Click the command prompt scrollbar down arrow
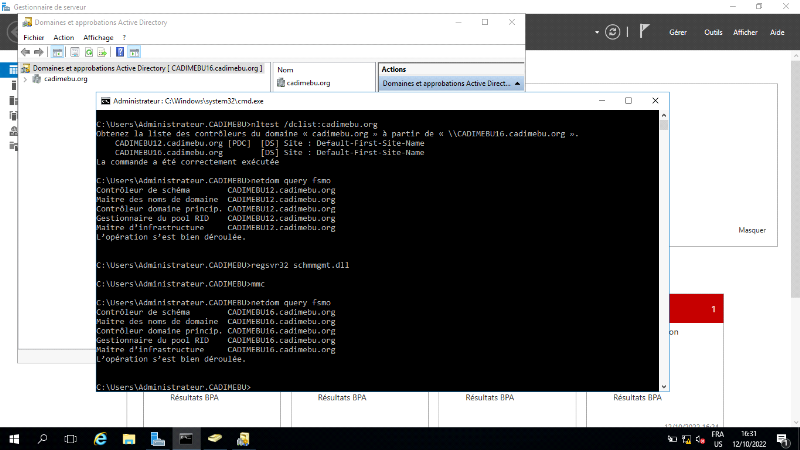 pyautogui.click(x=664, y=386)
